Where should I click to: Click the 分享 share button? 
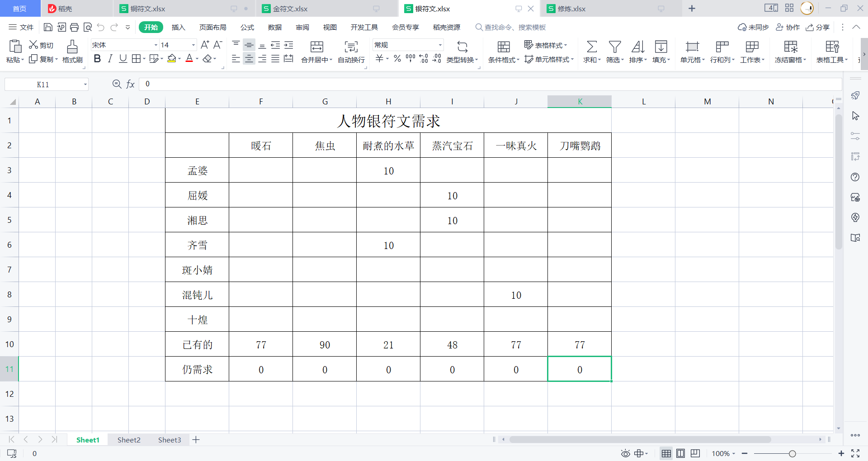point(818,28)
